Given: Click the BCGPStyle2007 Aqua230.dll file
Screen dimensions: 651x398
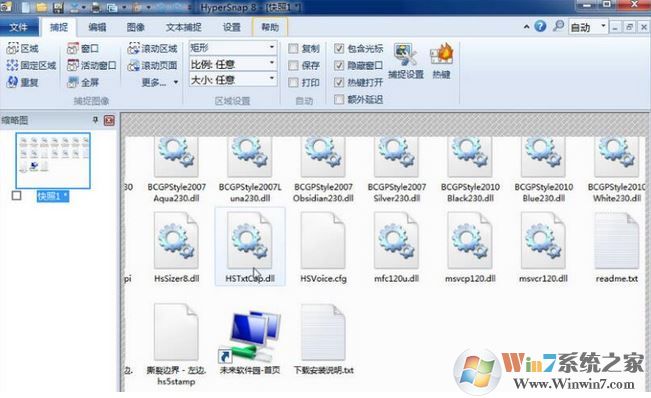Looking at the screenshot, I should [176, 170].
